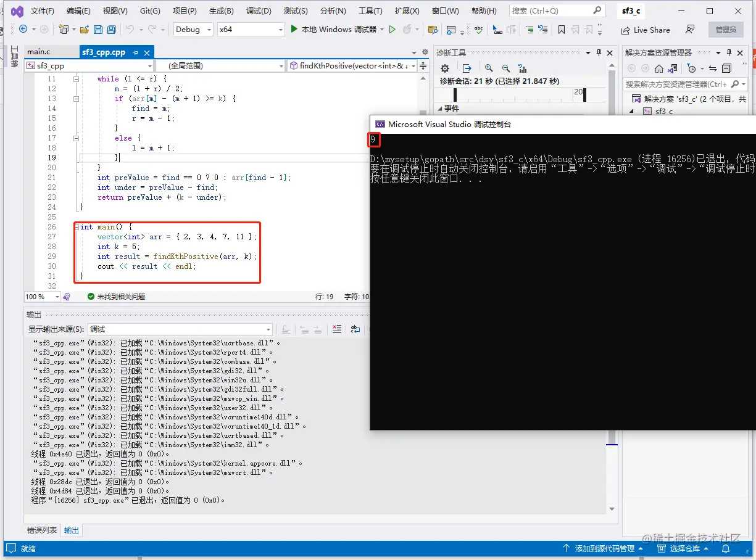Open the 调试(D) menu

pos(259,11)
